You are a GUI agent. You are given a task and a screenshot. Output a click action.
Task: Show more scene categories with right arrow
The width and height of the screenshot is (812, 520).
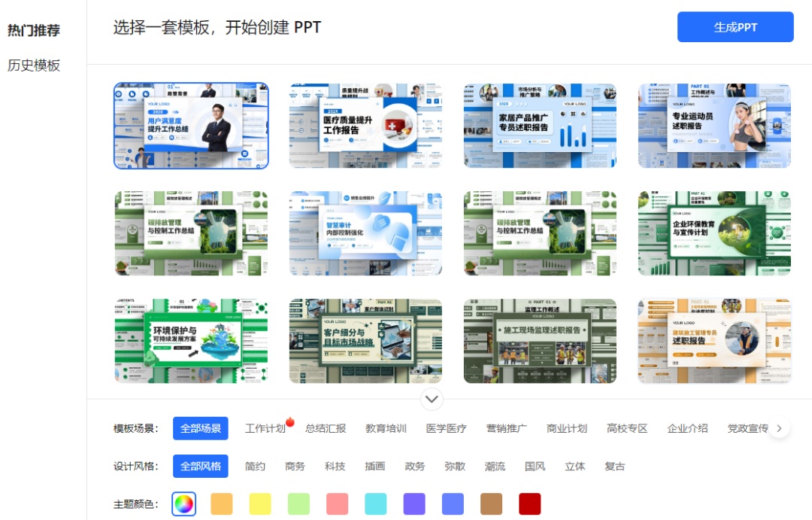(x=780, y=428)
